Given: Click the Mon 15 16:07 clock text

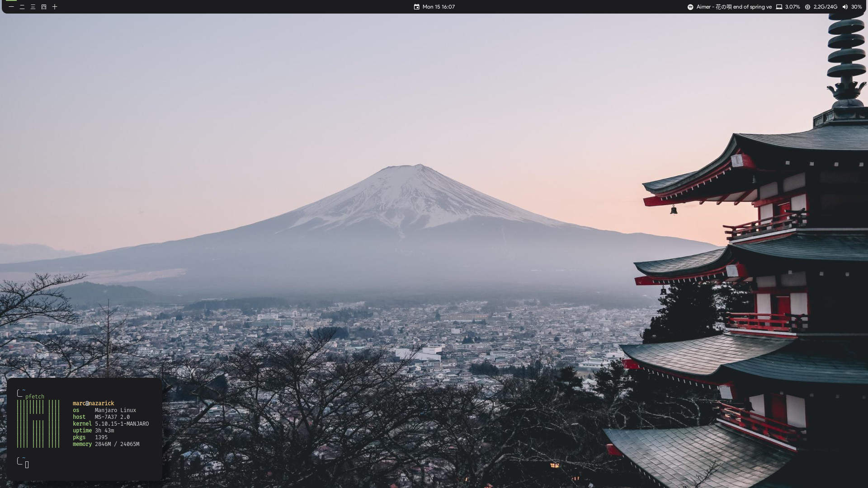Looking at the screenshot, I should 439,7.
